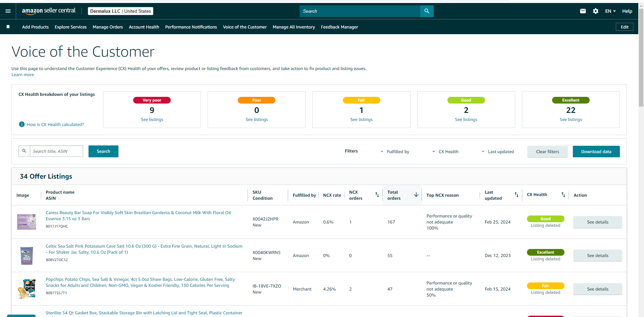Click magnifier icon in listing search box
Viewport: 644px width, 317px height.
coord(24,151)
